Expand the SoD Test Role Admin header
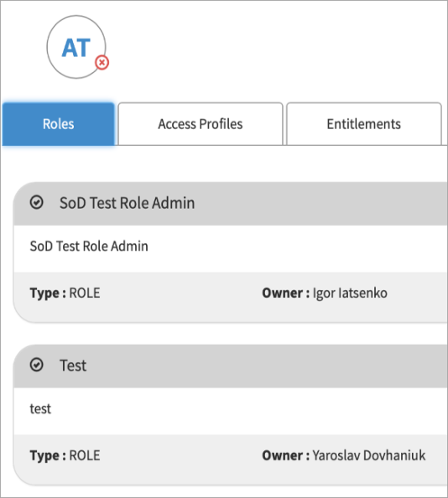This screenshot has height=498, width=448. pos(231,204)
